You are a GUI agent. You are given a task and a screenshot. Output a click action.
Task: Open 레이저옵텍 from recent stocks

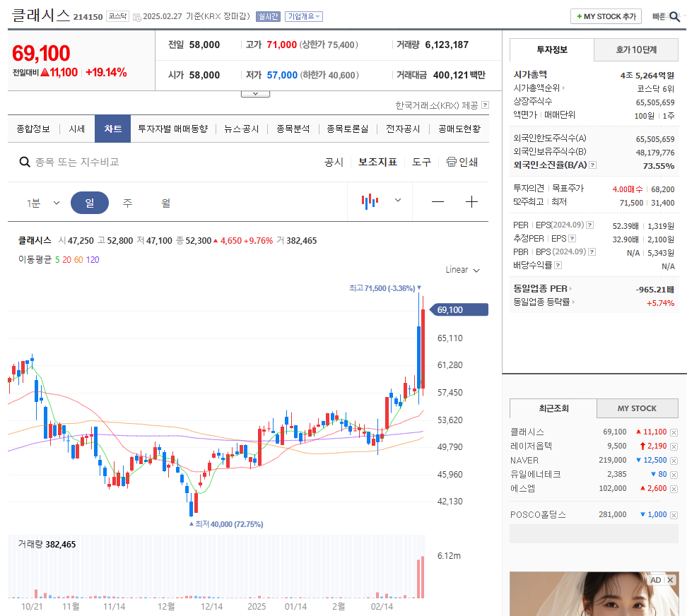[531, 446]
